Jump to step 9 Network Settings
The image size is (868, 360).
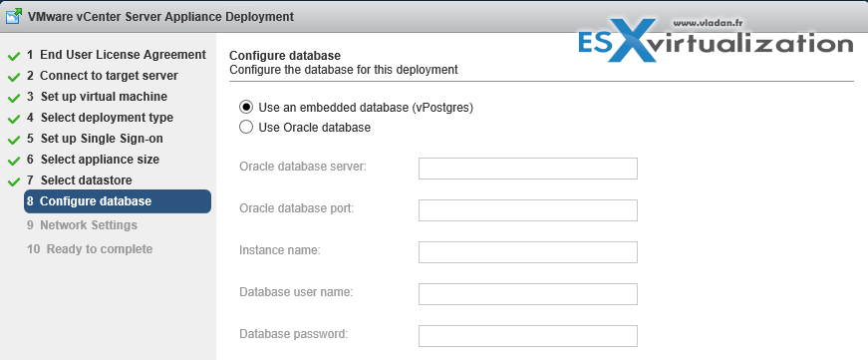[82, 225]
